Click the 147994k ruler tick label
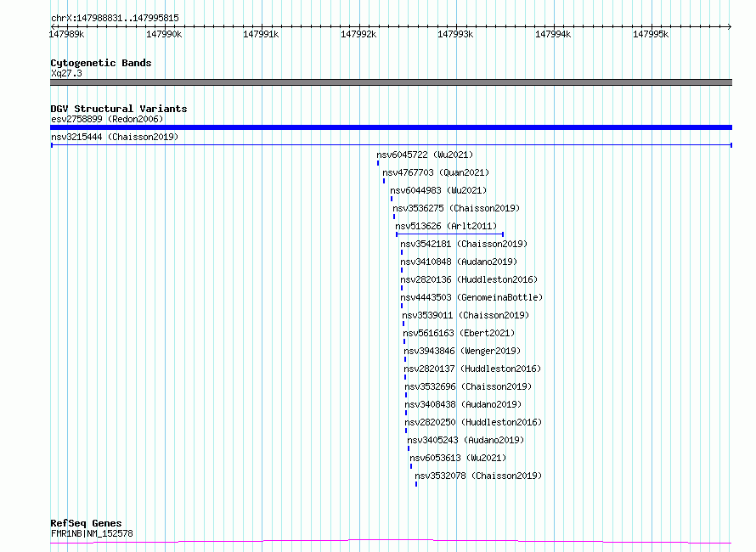The image size is (756, 552). point(553,34)
